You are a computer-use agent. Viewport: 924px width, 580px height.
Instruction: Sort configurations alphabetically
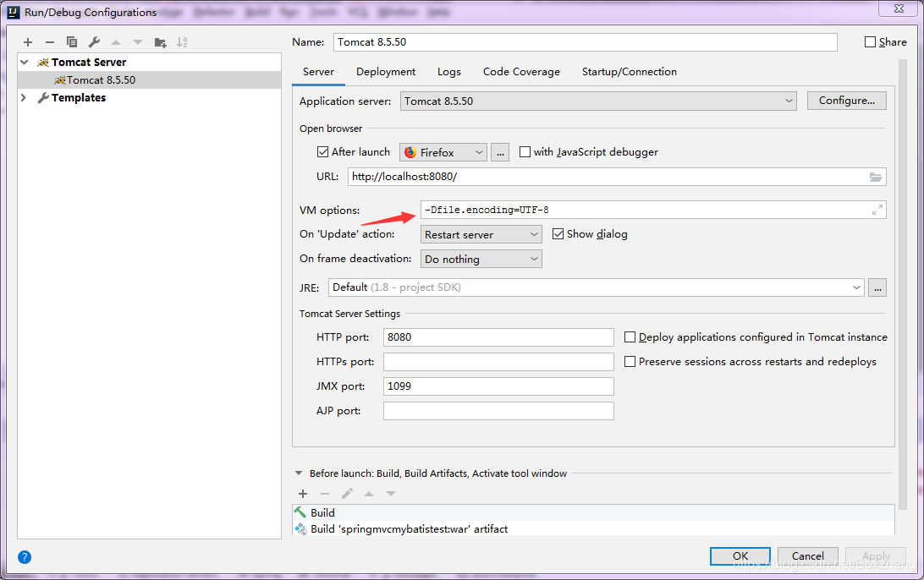click(x=182, y=41)
